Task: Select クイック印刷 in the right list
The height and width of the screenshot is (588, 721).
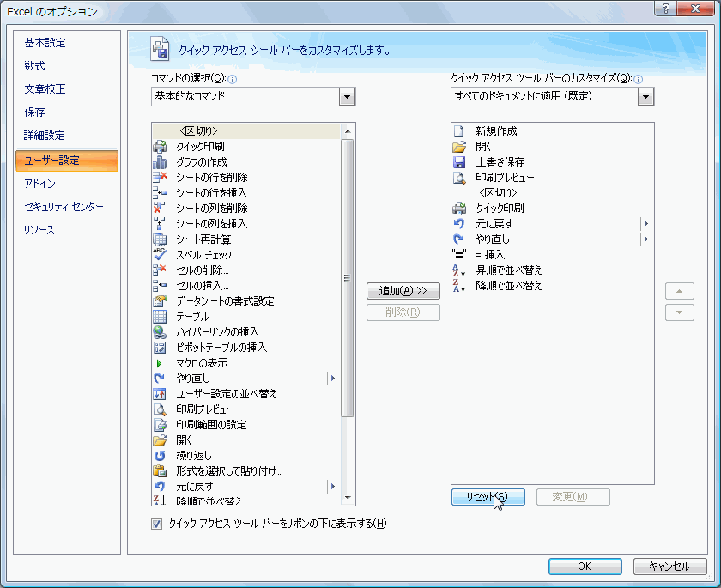Action: click(x=552, y=209)
